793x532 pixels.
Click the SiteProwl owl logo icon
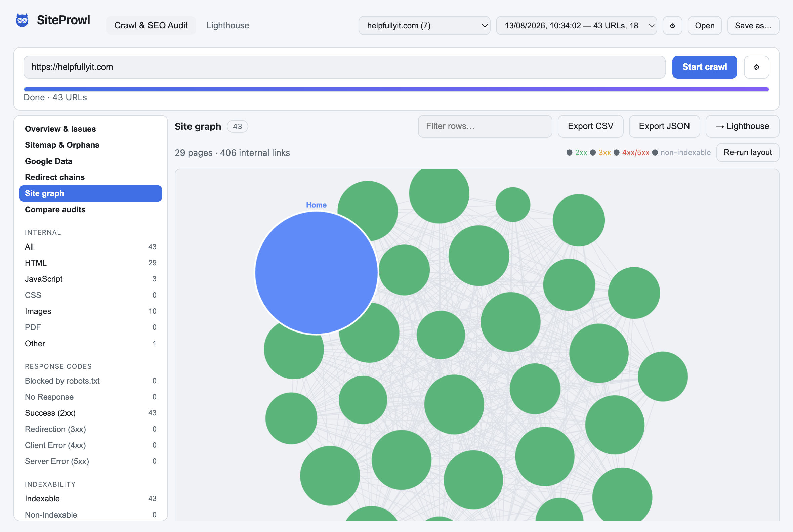tap(23, 20)
